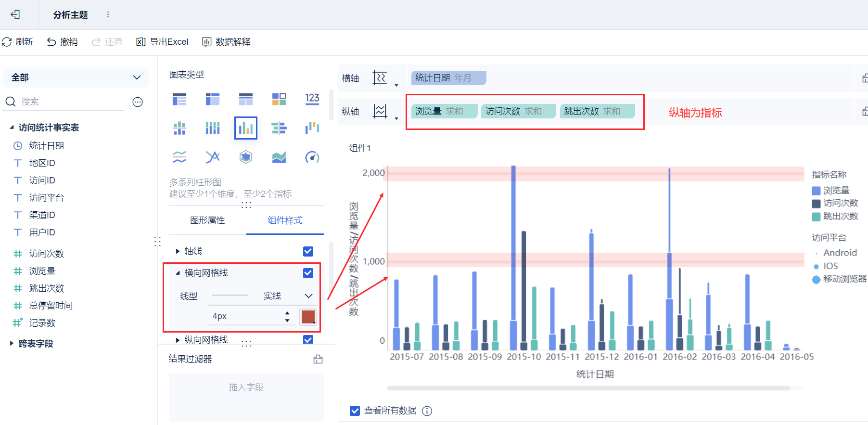Toggle the 轴线 checkbox

[x=308, y=251]
